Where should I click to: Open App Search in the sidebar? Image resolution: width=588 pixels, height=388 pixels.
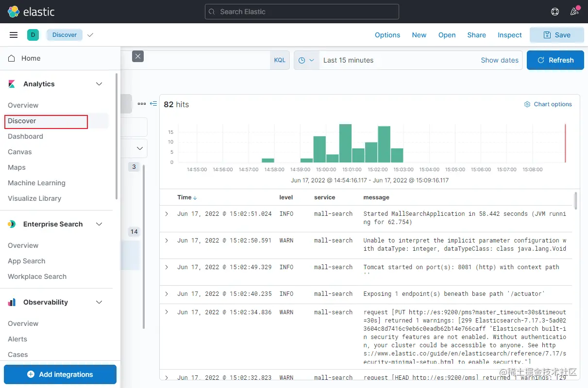coord(26,261)
